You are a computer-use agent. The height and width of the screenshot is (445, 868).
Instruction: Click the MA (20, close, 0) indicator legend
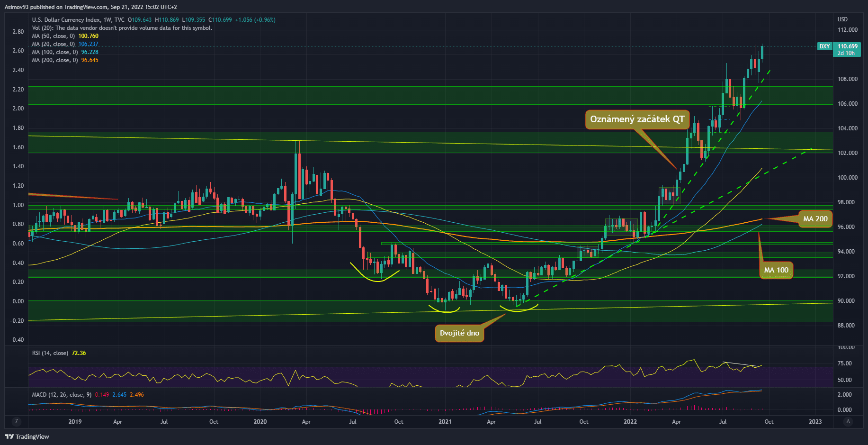(53, 44)
